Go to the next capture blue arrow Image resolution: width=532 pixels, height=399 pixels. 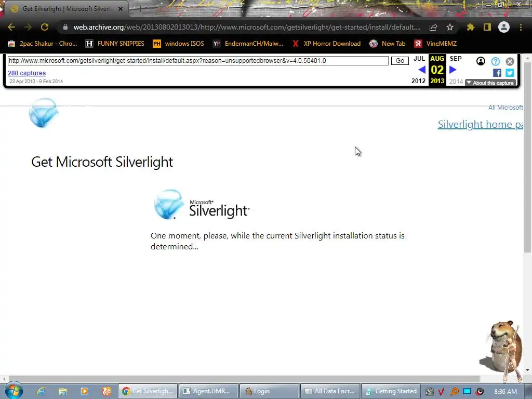coord(453,70)
